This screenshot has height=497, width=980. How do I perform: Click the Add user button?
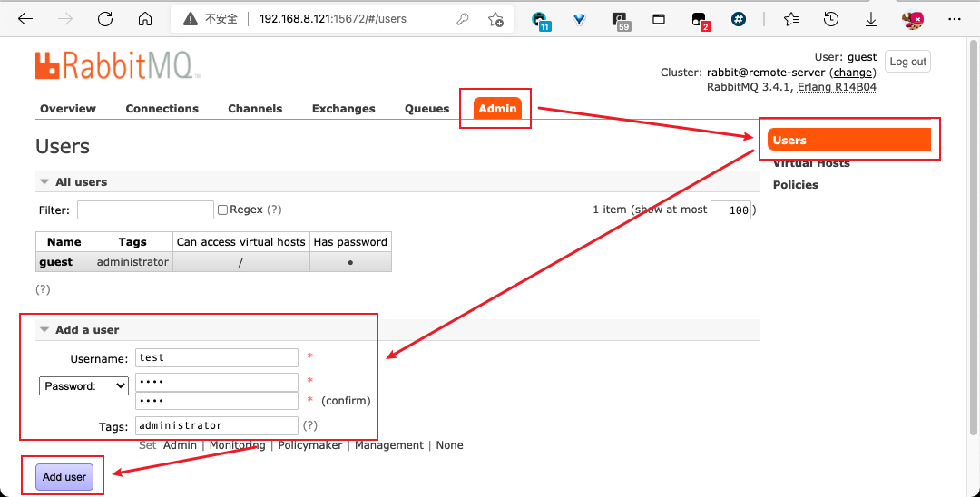pyautogui.click(x=64, y=477)
